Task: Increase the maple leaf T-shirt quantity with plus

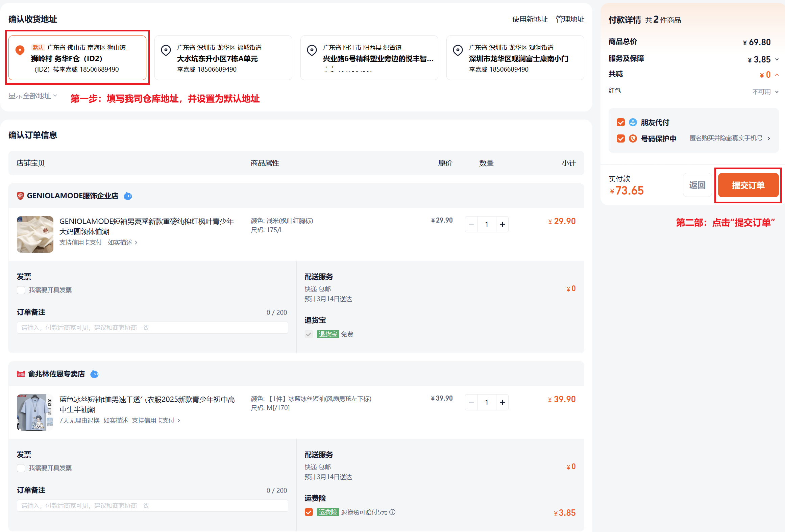Action: [502, 224]
